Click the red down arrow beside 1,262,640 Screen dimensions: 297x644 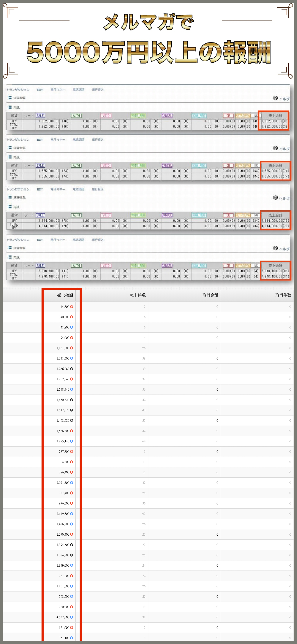72,379
